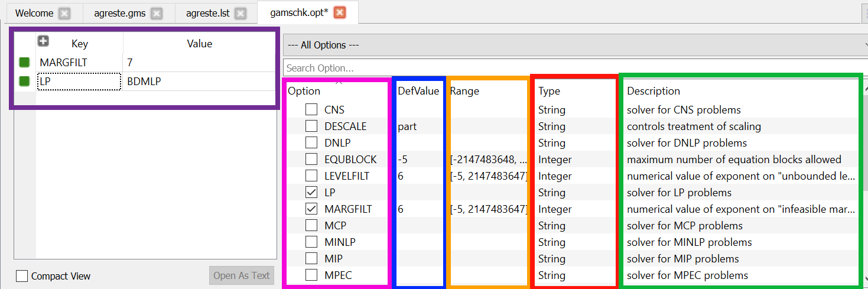
Task: Open the All Options dropdown
Action: 573,45
